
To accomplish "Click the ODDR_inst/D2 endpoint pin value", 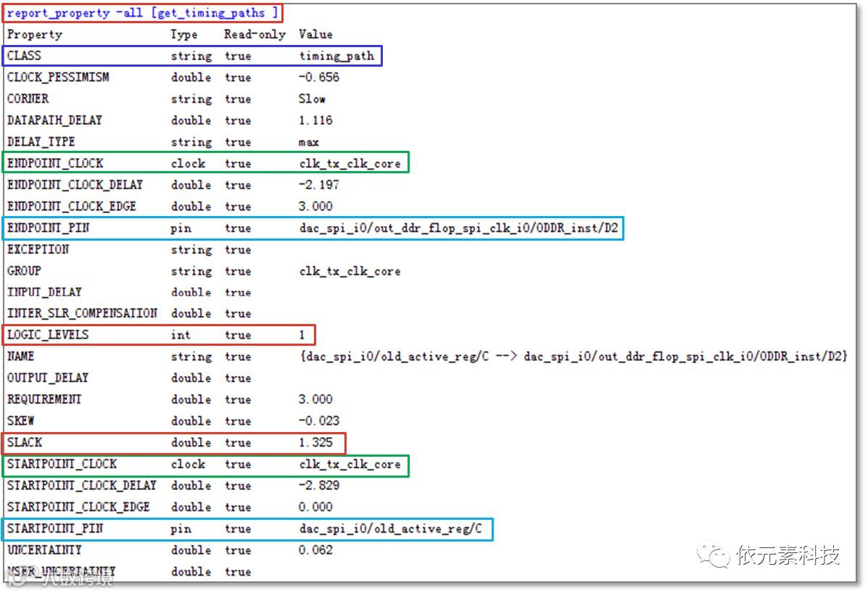I will tap(458, 228).
